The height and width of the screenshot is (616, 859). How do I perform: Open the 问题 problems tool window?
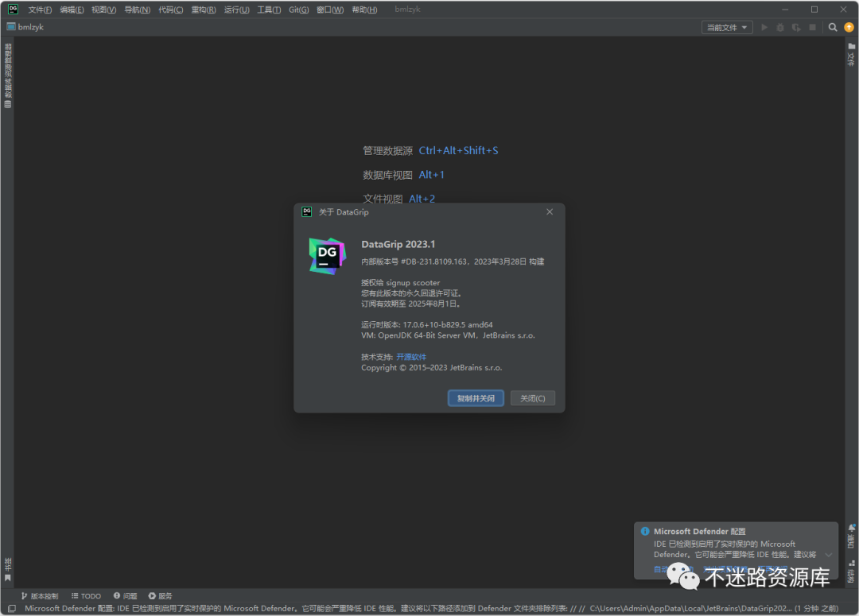coord(126,596)
